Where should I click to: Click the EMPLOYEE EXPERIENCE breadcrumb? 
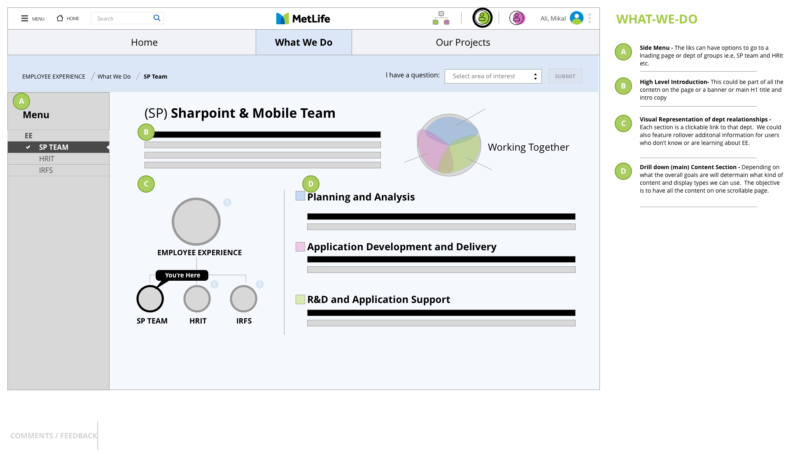(x=54, y=77)
